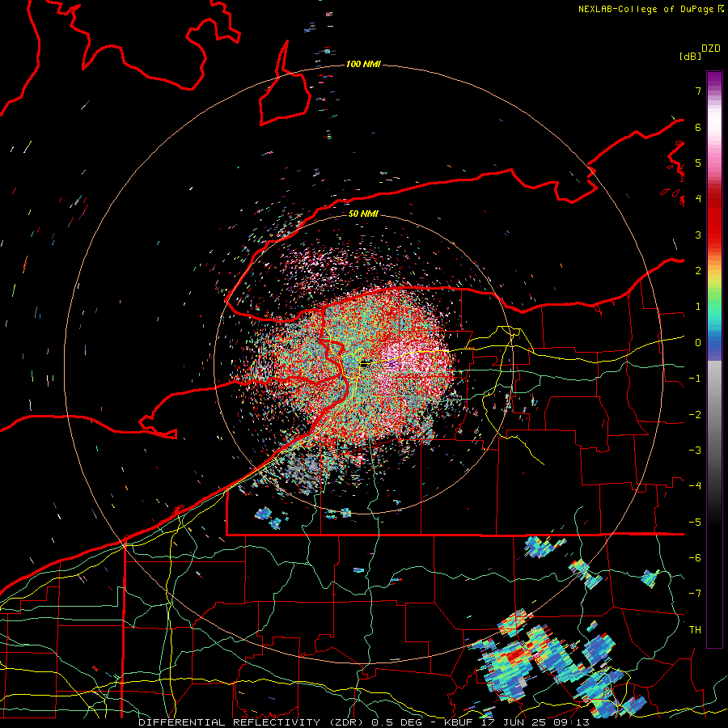Click the -6 value on the color scale

(x=695, y=558)
